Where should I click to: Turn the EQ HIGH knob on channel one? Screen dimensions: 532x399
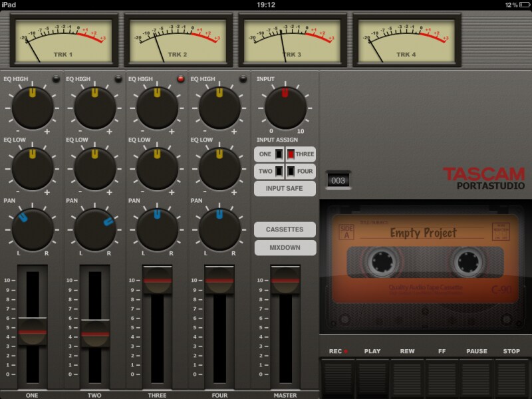[32, 106]
